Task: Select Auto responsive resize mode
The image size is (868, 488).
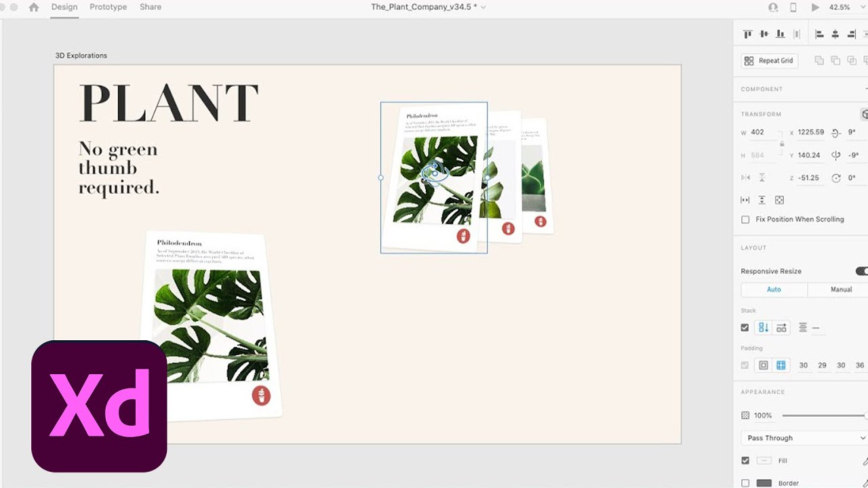Action: click(x=774, y=289)
